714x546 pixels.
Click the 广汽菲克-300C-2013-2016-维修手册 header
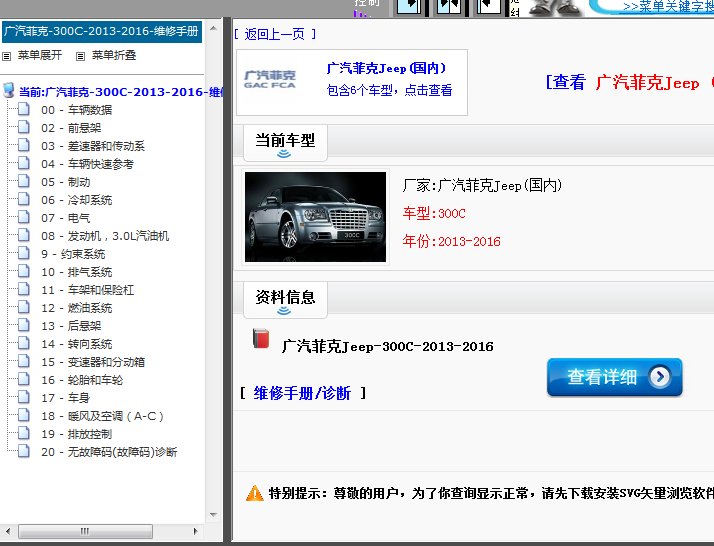[x=102, y=31]
